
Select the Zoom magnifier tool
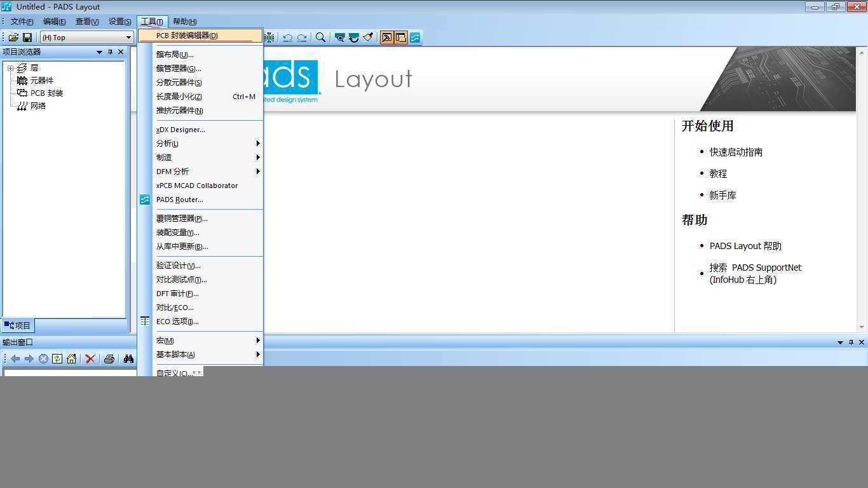coord(321,37)
